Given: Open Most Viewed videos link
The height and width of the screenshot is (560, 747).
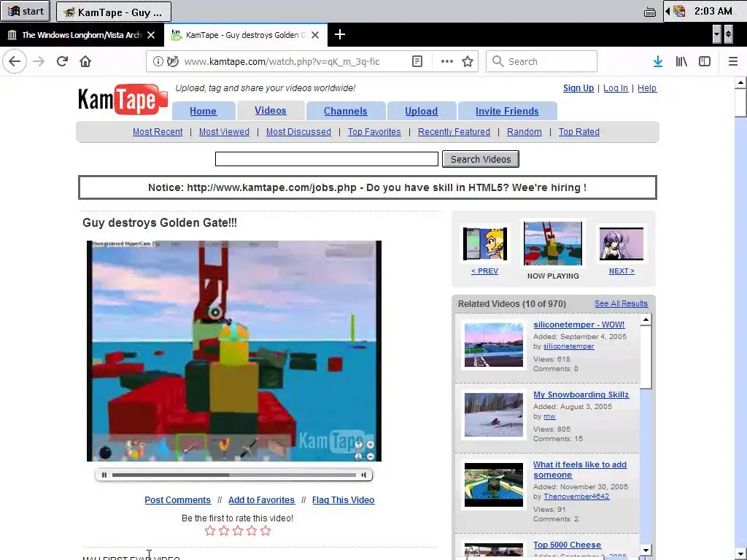Looking at the screenshot, I should point(224,132).
